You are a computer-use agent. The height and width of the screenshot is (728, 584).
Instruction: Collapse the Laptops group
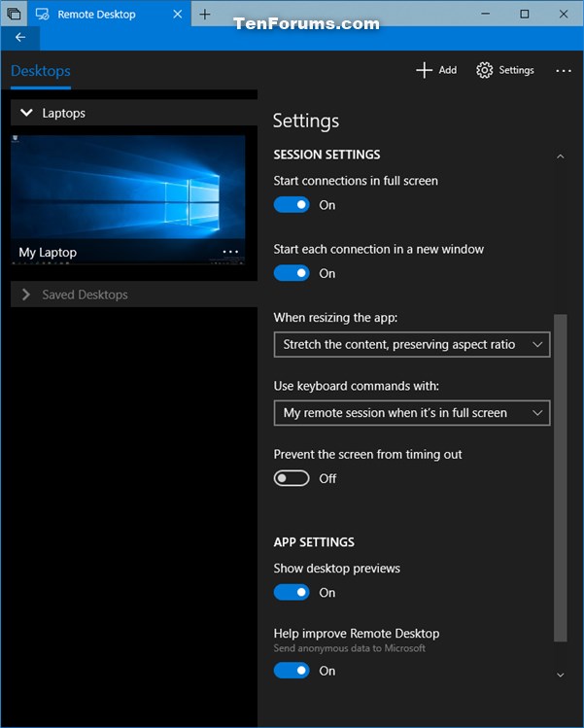pos(134,113)
